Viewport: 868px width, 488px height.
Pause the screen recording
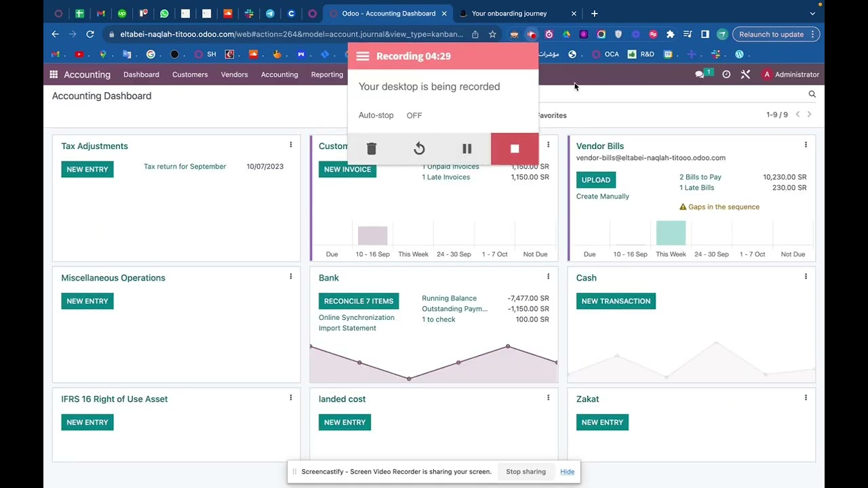[467, 148]
